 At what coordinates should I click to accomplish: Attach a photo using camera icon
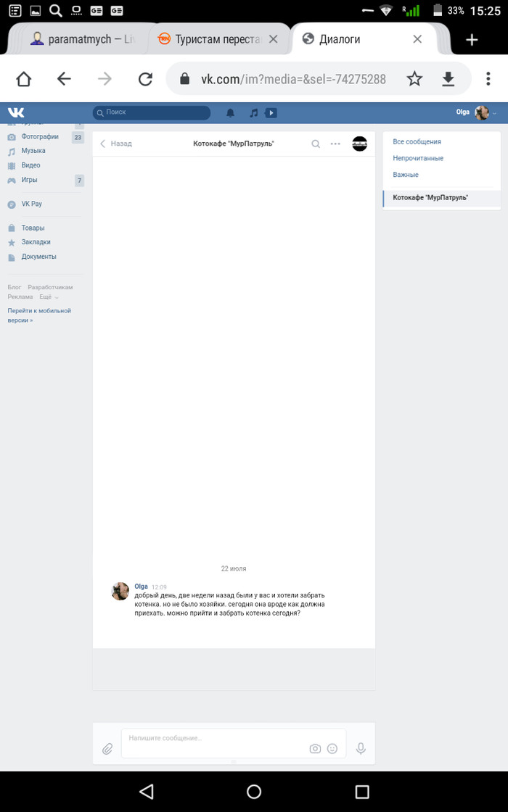315,748
